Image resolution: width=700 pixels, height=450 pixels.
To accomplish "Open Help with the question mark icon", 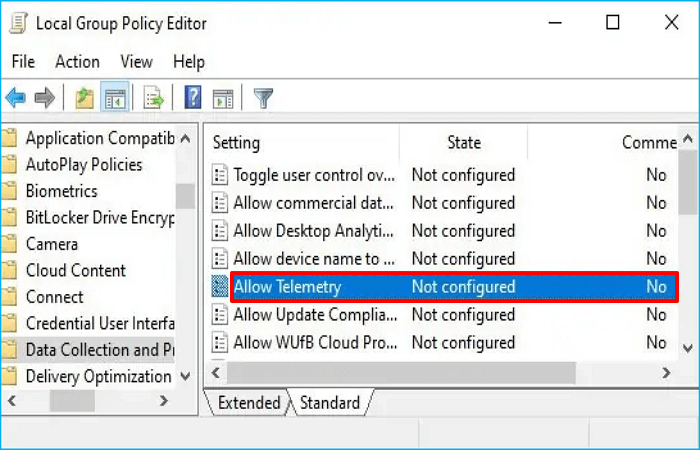I will point(193,98).
